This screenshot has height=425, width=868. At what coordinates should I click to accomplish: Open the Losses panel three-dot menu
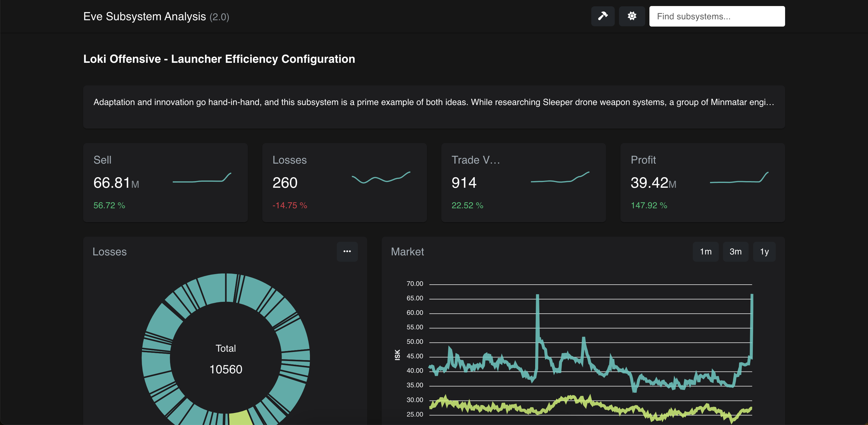pyautogui.click(x=347, y=251)
